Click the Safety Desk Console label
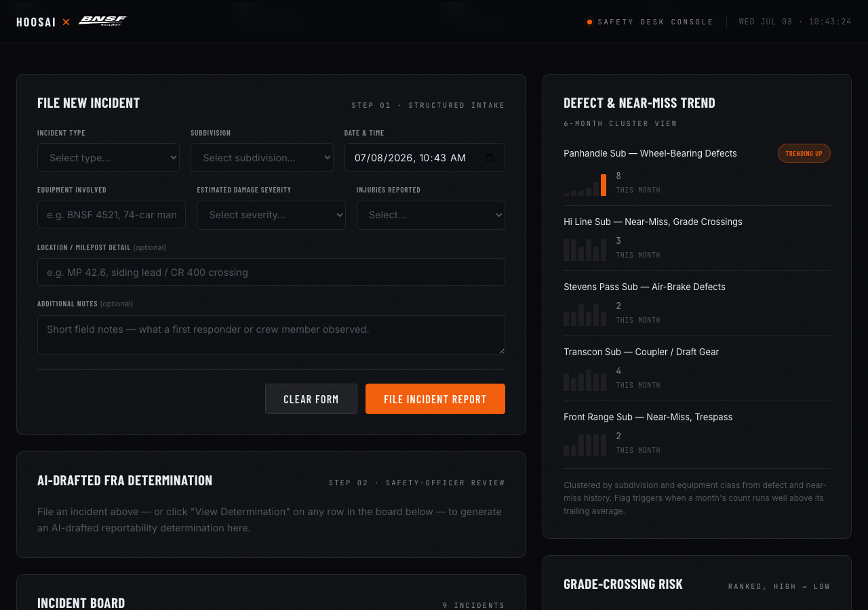868x610 pixels. click(655, 22)
